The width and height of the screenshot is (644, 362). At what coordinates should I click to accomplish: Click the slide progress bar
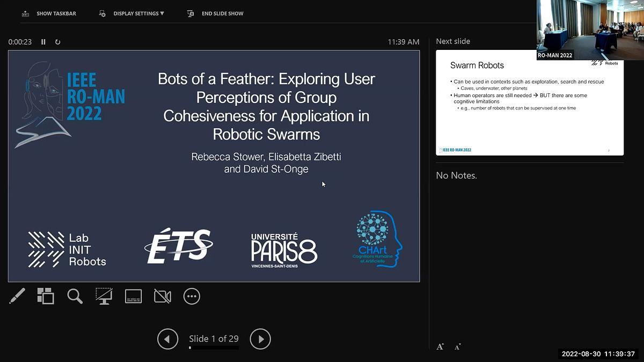[214, 348]
